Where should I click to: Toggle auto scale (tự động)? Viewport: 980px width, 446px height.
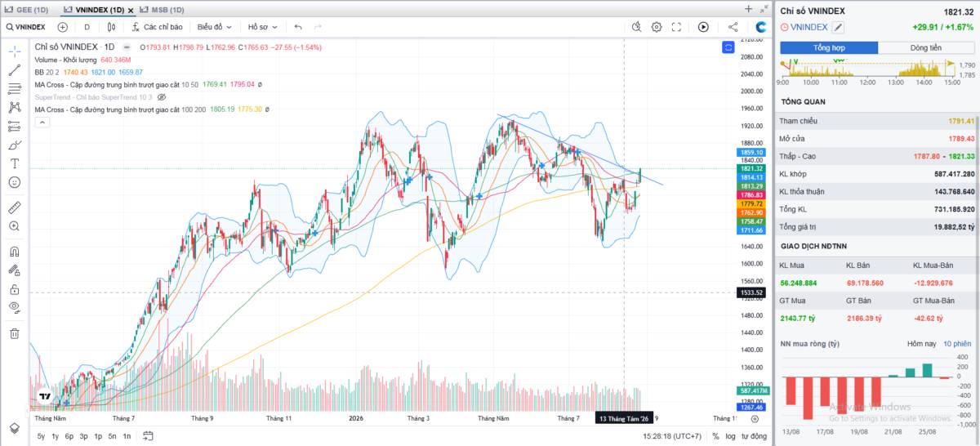point(754,436)
